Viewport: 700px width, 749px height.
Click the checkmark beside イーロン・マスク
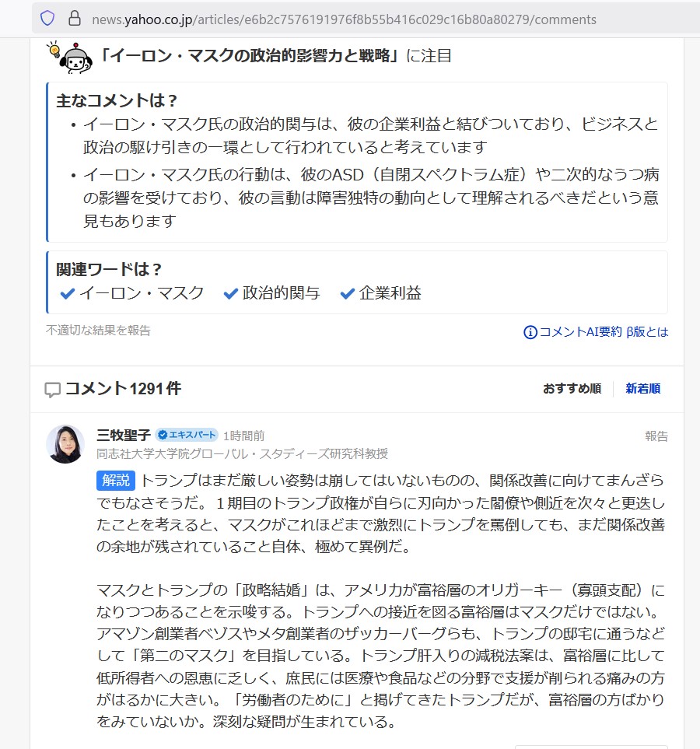click(x=68, y=293)
